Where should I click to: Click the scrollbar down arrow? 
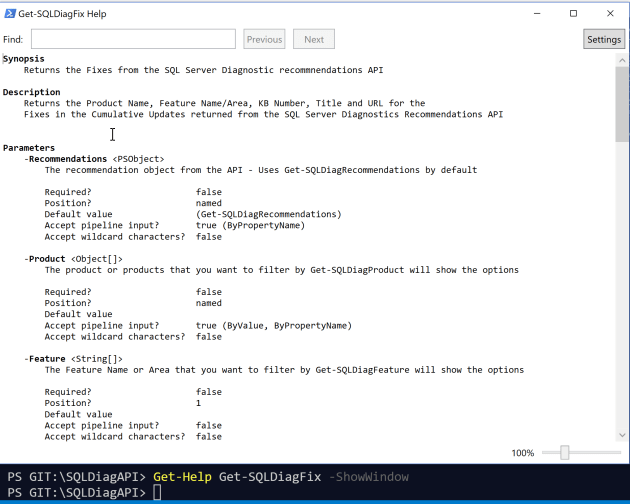(622, 435)
